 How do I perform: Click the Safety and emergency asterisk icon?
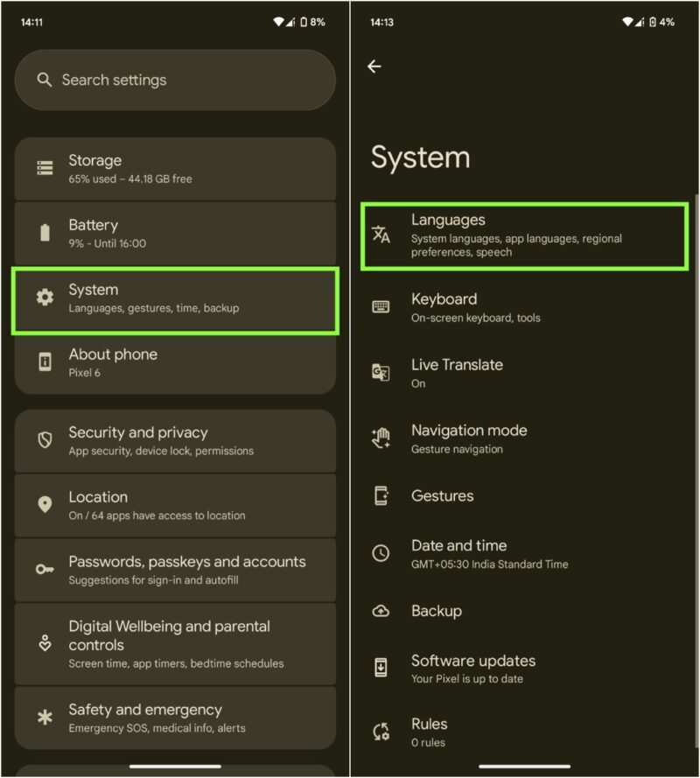(x=45, y=718)
